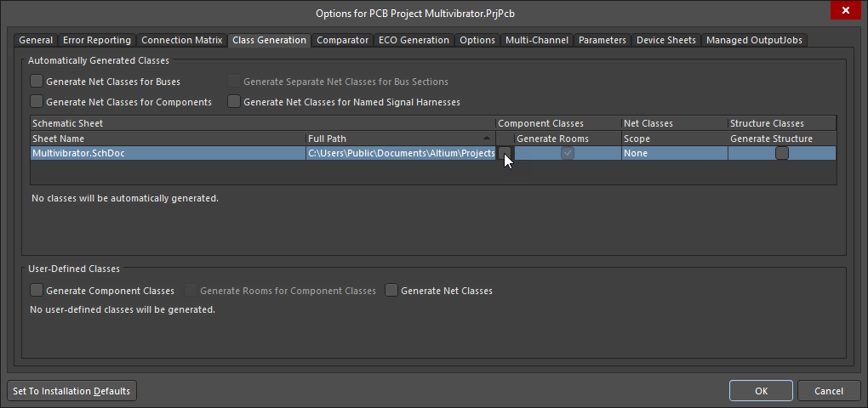Check Component Classes box in Multivibrator.SchDoc row

click(505, 153)
